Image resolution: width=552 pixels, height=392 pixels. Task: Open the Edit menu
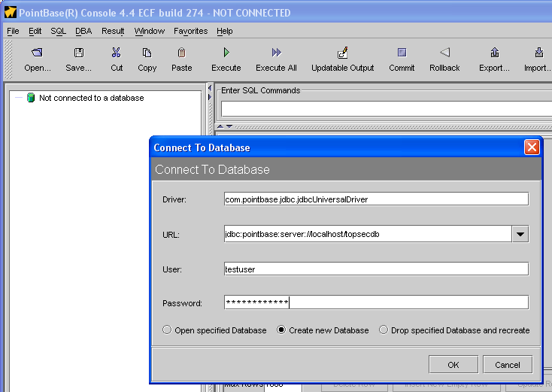click(x=35, y=32)
